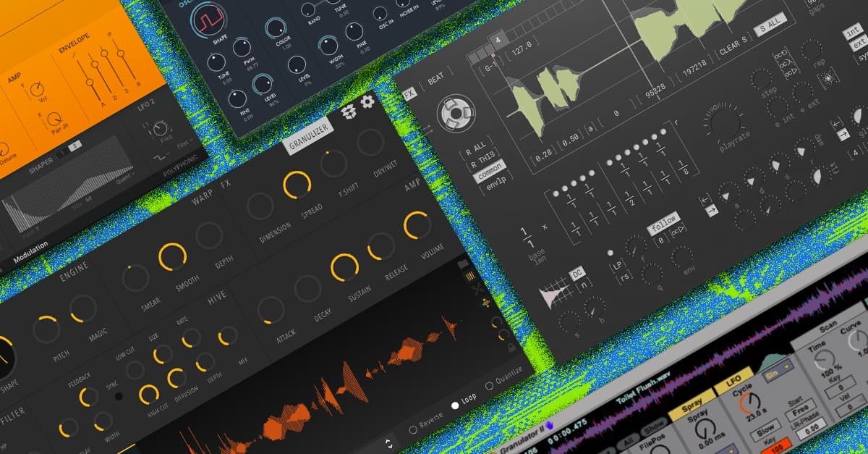
Task: Click the oct play arrow icon next to follow
Action: (679, 230)
